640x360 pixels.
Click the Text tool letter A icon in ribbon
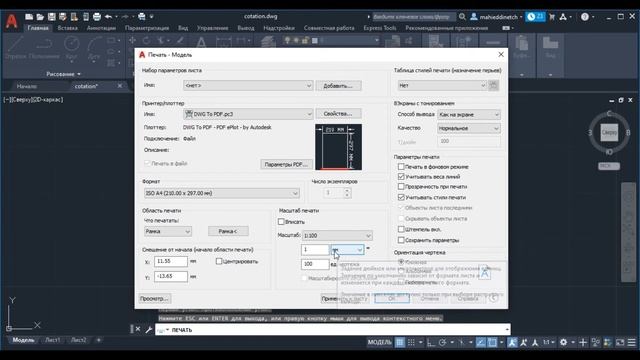pyautogui.click(x=201, y=42)
